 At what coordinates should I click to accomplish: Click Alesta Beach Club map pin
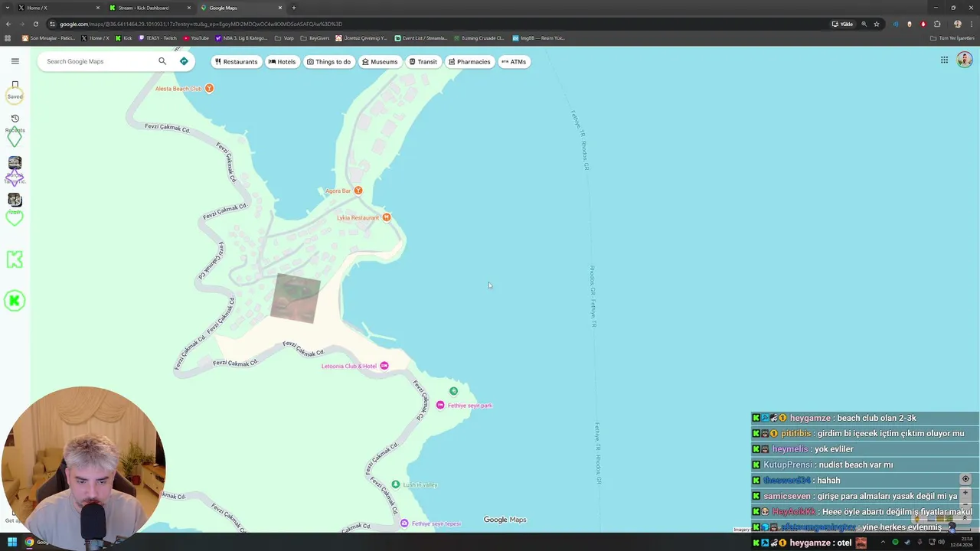(209, 88)
